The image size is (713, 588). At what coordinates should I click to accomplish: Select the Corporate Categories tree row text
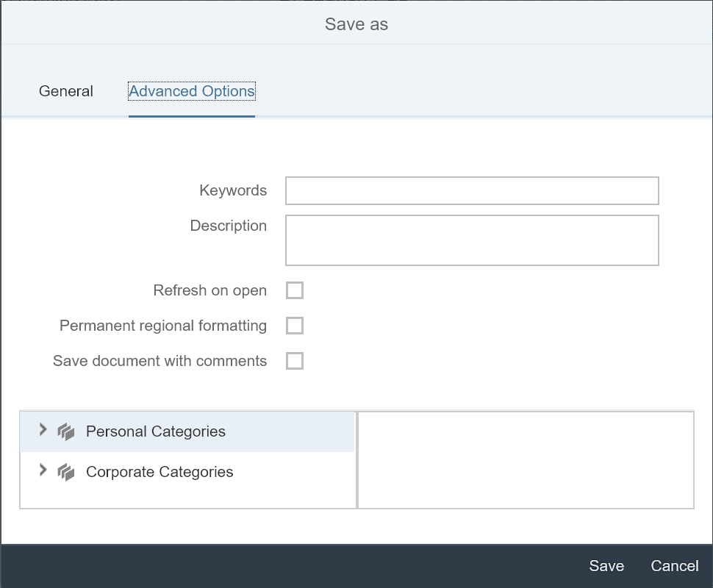click(x=160, y=472)
